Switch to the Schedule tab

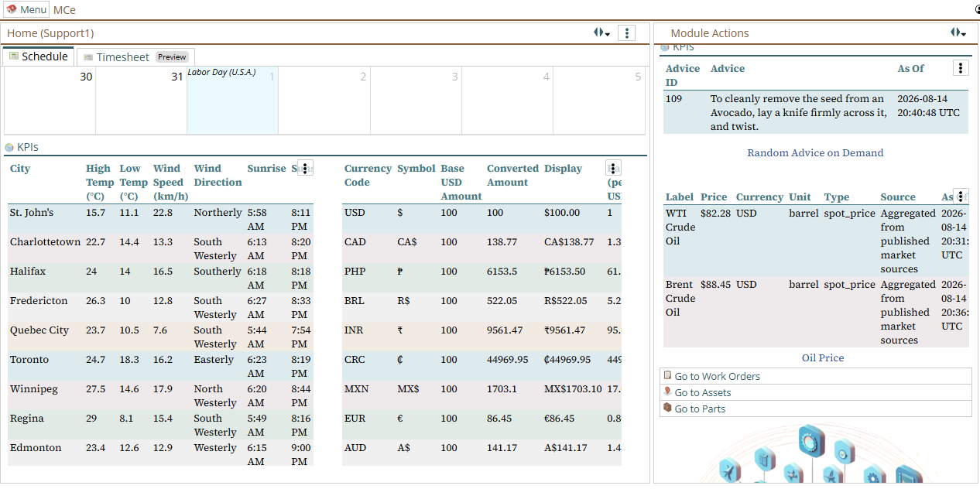pyautogui.click(x=38, y=56)
